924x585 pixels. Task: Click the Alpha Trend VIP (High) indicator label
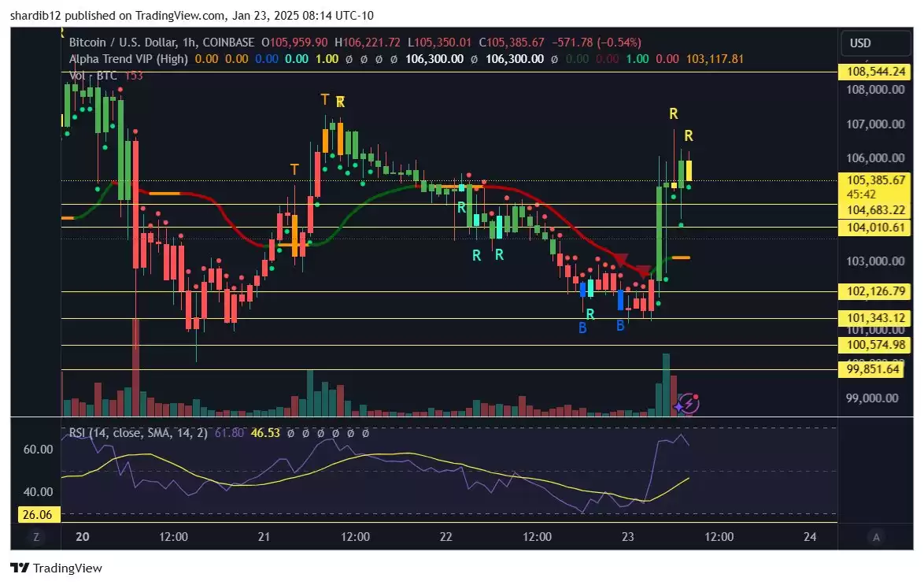pos(128,59)
